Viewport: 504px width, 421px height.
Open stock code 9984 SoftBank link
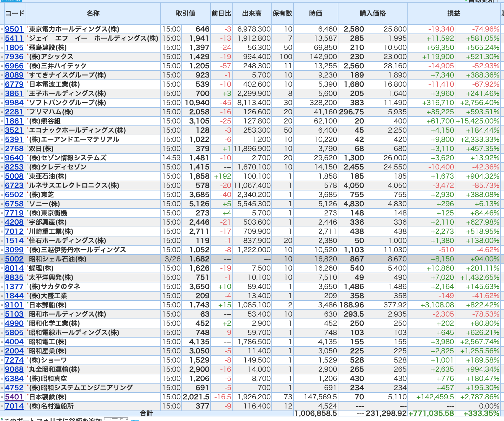point(14,103)
